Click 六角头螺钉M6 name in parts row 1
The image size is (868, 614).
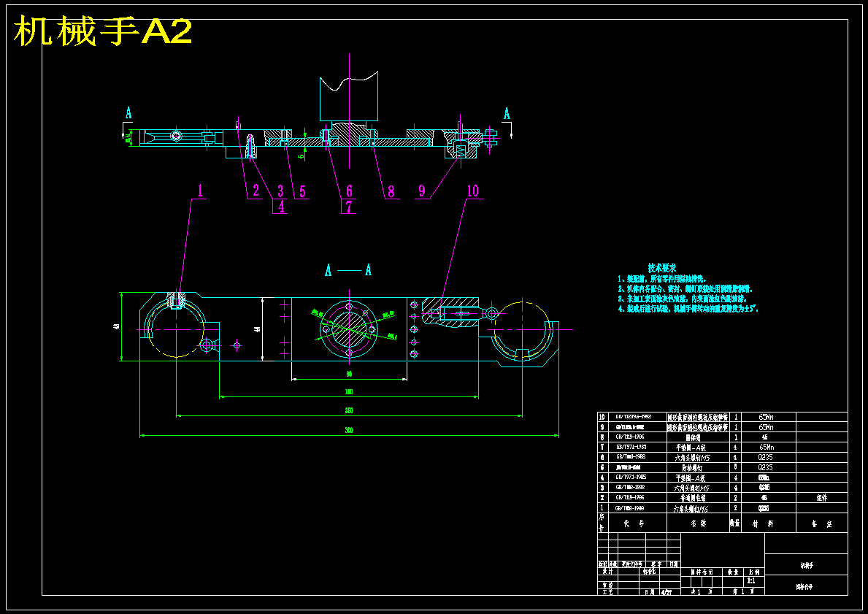691,508
